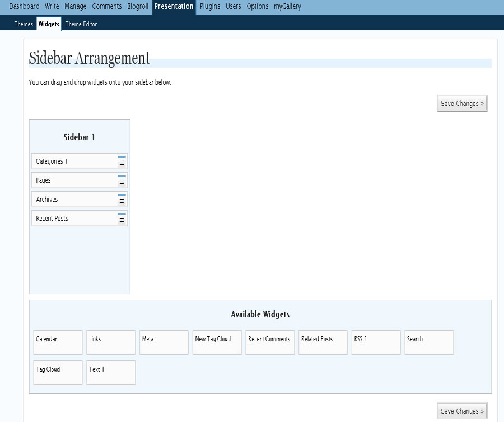
Task: Select the Archives sidebar widget
Action: (80, 199)
